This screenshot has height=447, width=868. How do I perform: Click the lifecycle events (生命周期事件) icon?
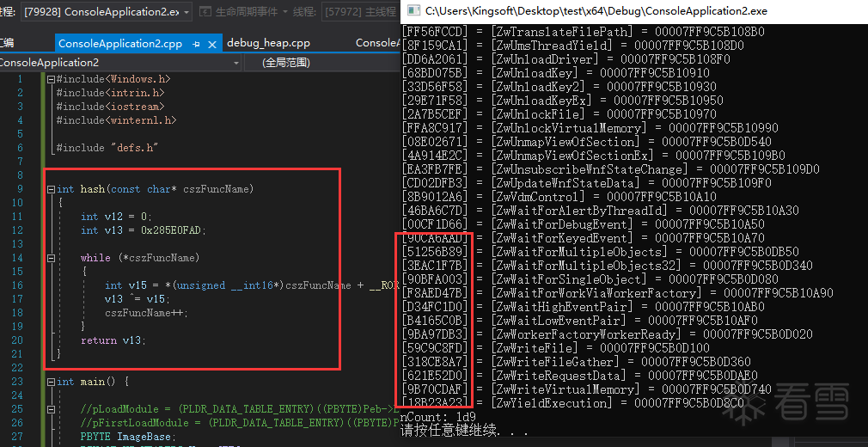coord(206,11)
